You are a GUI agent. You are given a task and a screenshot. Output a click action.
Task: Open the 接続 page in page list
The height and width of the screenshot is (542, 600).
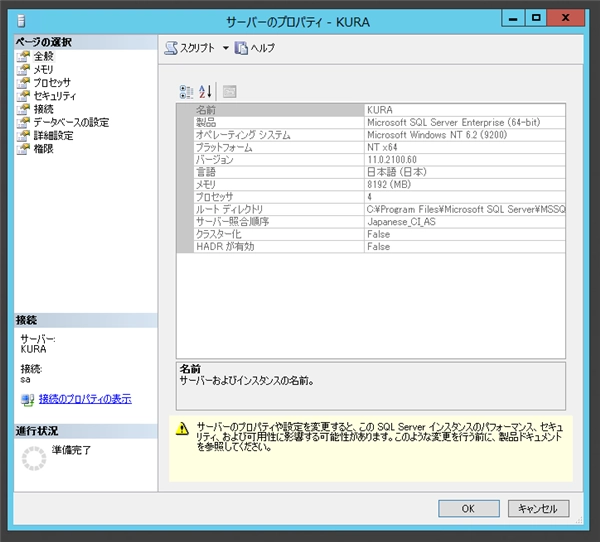[44, 109]
